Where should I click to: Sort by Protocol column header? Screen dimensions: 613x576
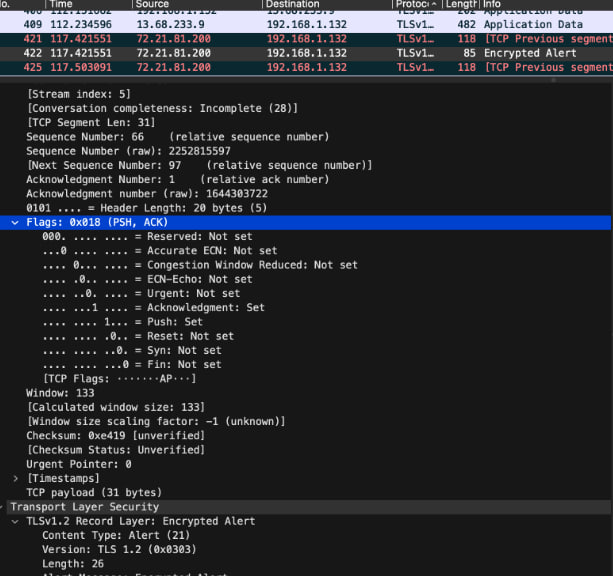click(x=417, y=4)
